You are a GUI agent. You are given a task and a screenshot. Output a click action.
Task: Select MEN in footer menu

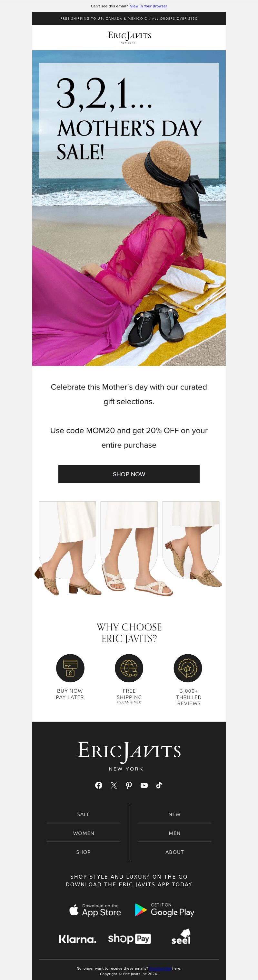tap(174, 833)
